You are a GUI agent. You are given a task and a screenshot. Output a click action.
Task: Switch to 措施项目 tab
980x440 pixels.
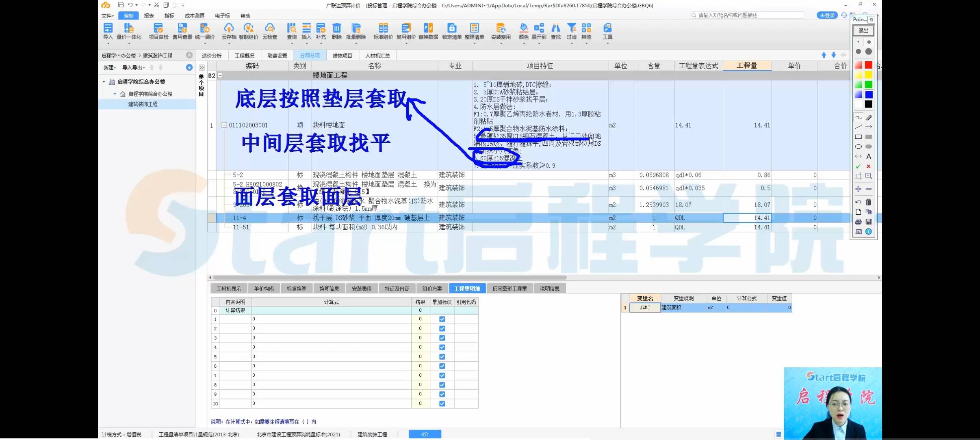[342, 56]
